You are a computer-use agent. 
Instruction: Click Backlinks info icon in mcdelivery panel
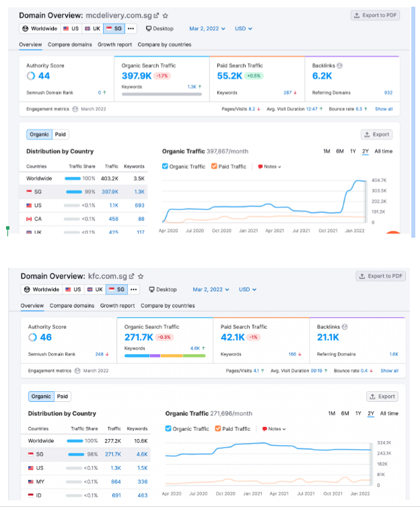click(x=339, y=65)
